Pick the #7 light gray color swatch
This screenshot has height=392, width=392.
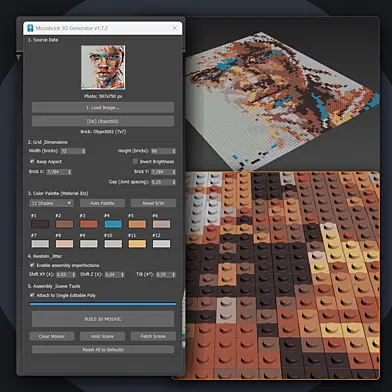[x=40, y=244]
